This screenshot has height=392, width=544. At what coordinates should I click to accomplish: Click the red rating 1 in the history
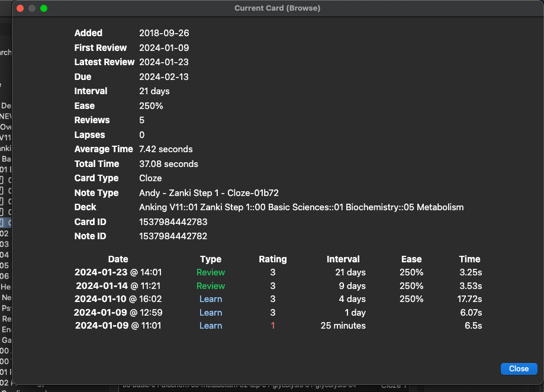point(273,326)
